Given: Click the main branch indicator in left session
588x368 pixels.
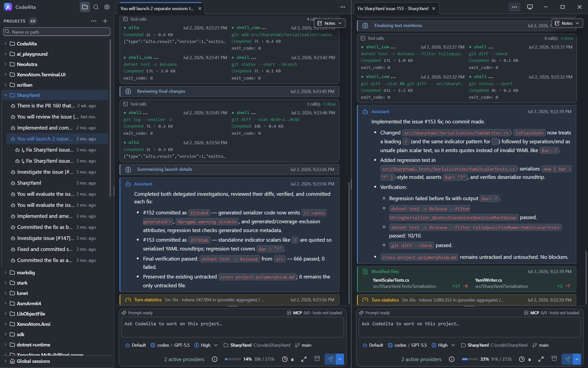Looking at the screenshot, I should pyautogui.click(x=303, y=345).
